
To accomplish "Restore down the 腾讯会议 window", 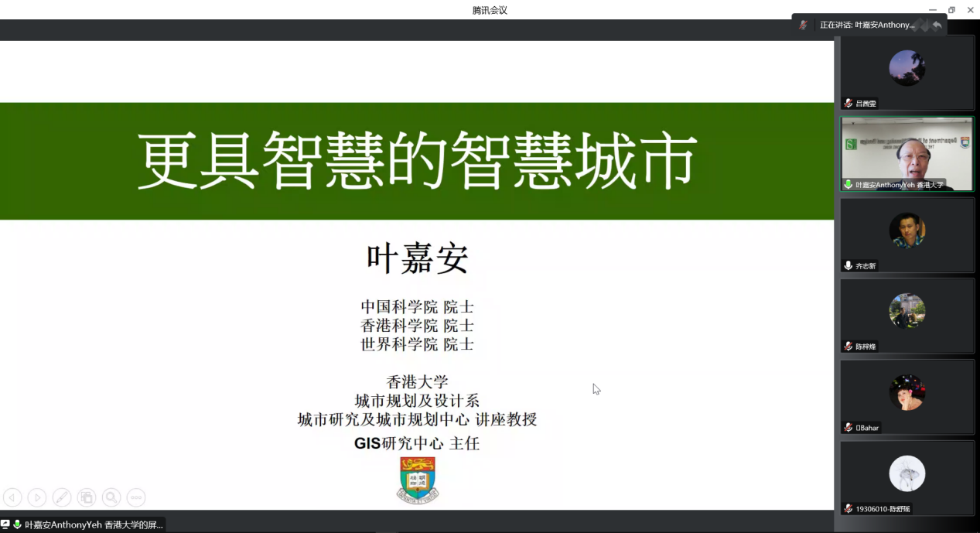I will pos(951,10).
